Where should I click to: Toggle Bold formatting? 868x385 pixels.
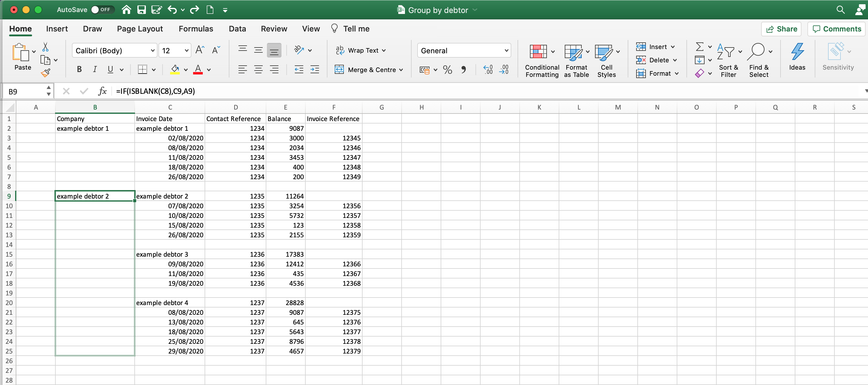coord(79,69)
